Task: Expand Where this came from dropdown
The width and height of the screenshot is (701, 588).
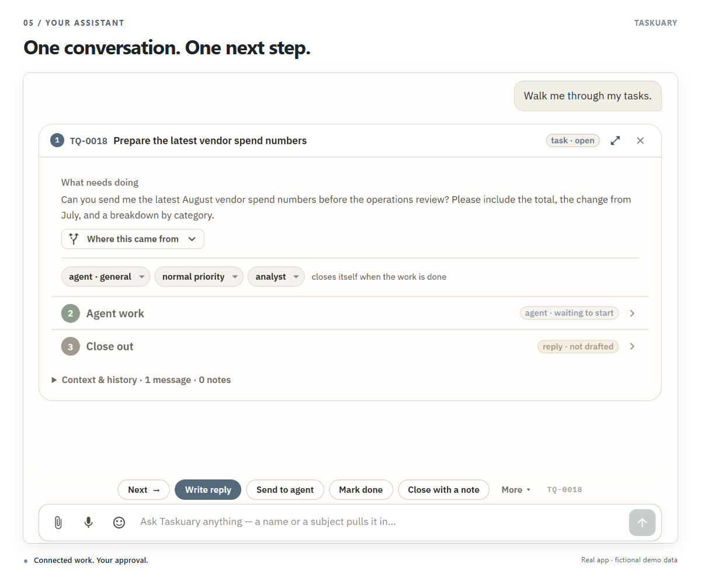Action: (x=133, y=239)
